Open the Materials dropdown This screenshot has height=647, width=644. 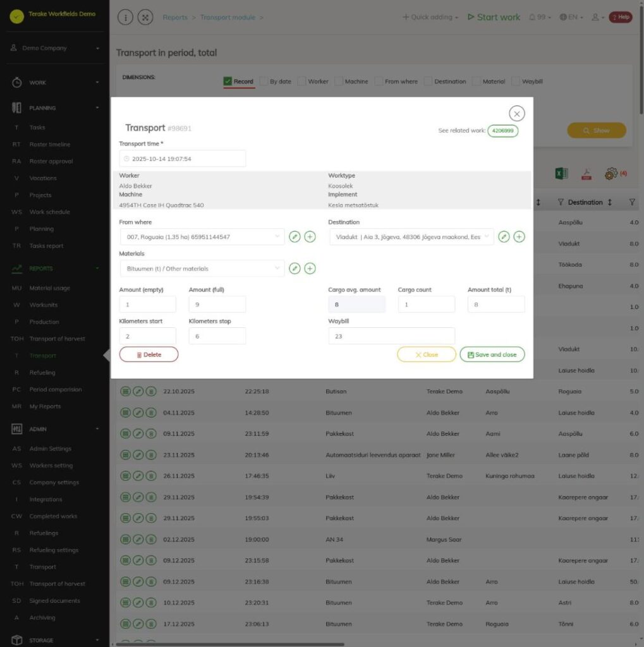pos(202,269)
